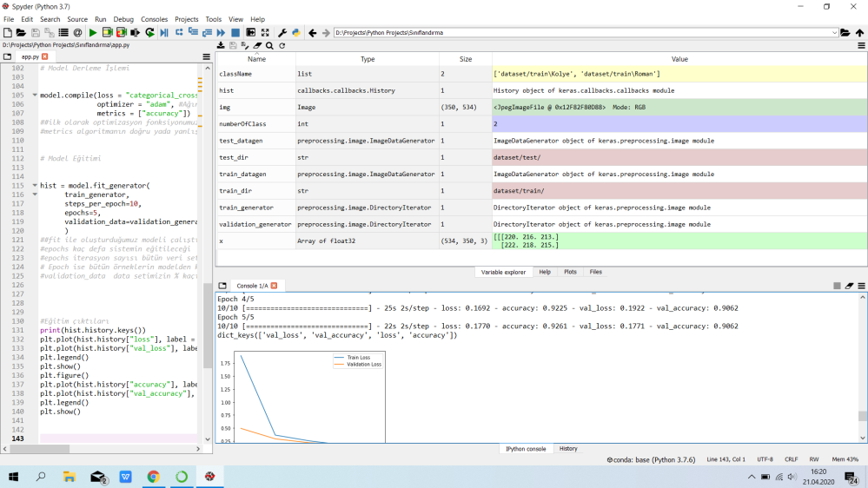Click console vertical scrollbar
Viewport: 868px width, 488px height.
coord(862,416)
